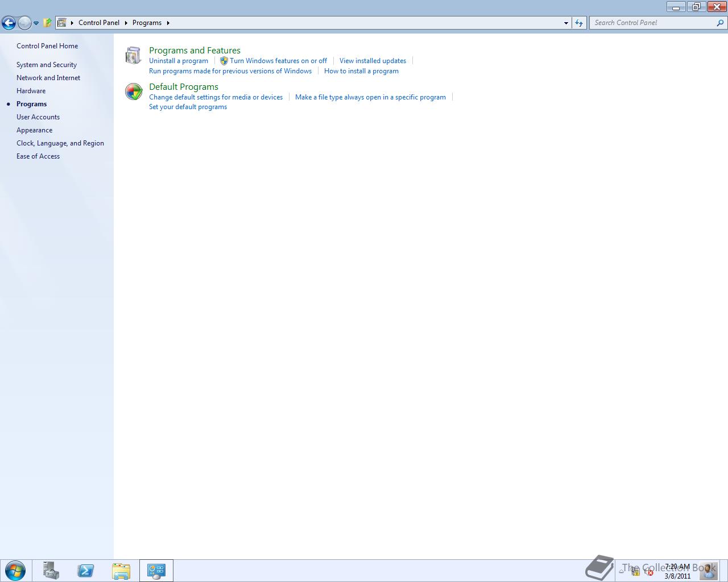Open Ease of Access category
This screenshot has width=728, height=582.
point(38,156)
